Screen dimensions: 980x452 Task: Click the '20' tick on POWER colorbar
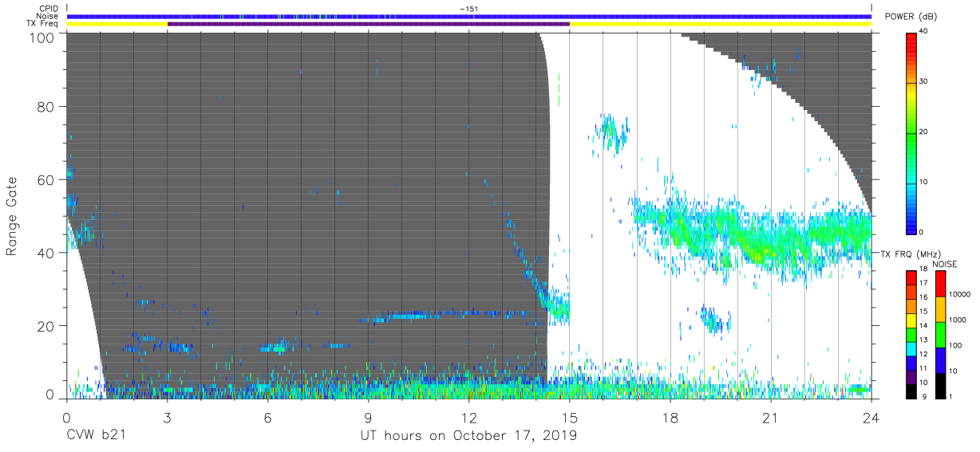point(924,132)
